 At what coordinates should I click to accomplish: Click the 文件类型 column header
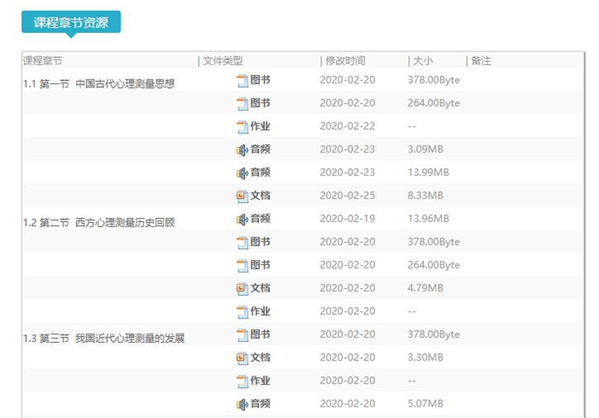pos(223,61)
